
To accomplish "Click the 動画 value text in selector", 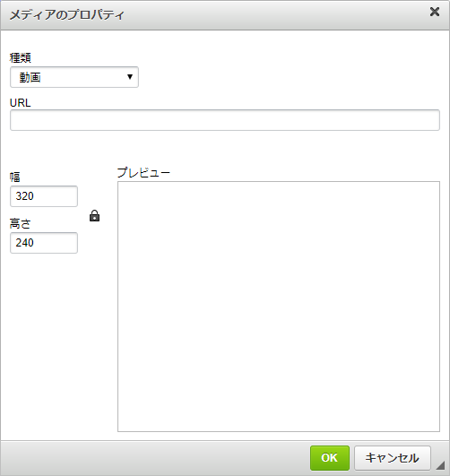I will (x=30, y=77).
